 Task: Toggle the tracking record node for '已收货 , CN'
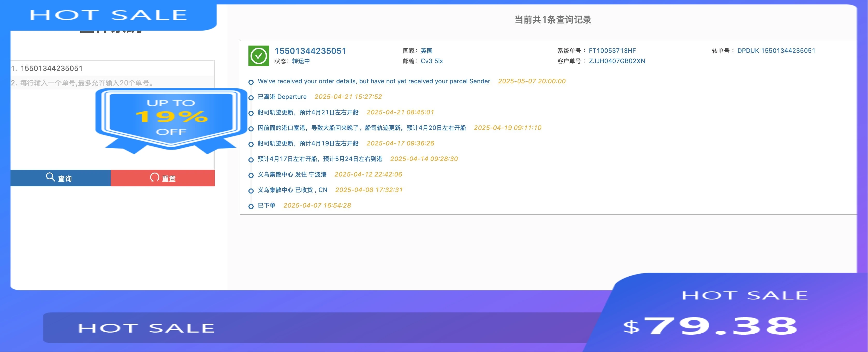click(x=251, y=190)
